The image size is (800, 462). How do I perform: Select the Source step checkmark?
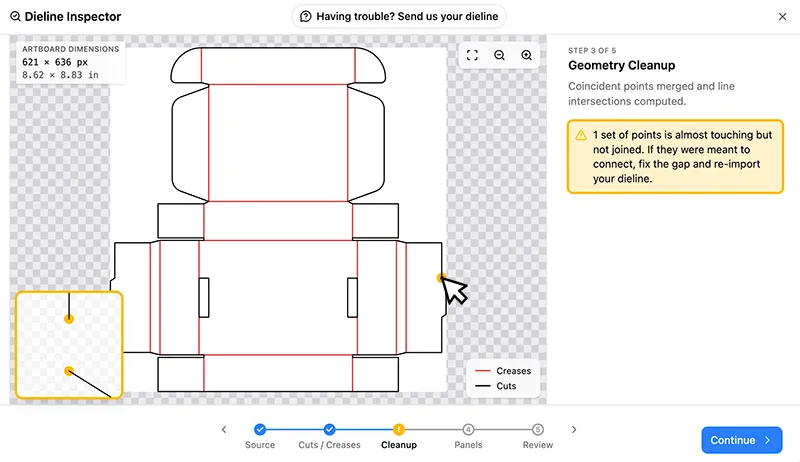(260, 429)
